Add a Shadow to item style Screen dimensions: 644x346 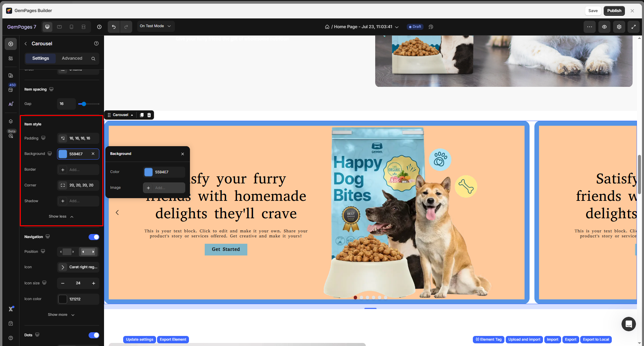78,201
